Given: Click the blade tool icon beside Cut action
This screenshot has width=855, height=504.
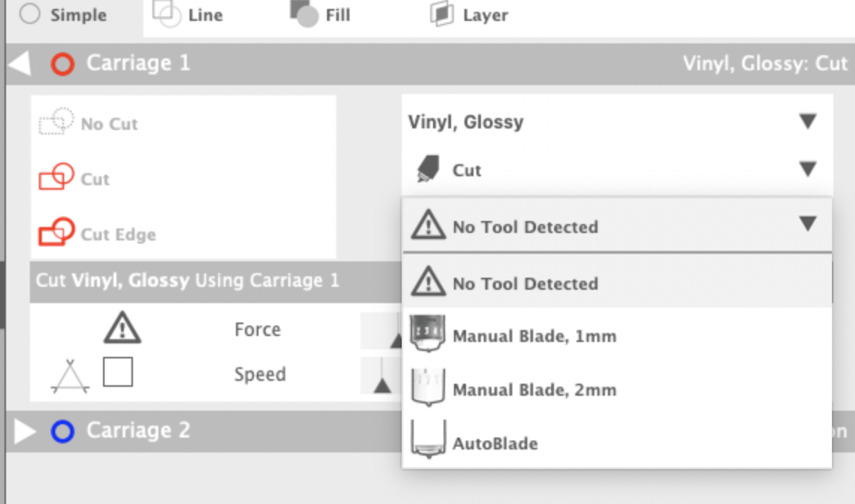Looking at the screenshot, I should (427, 169).
